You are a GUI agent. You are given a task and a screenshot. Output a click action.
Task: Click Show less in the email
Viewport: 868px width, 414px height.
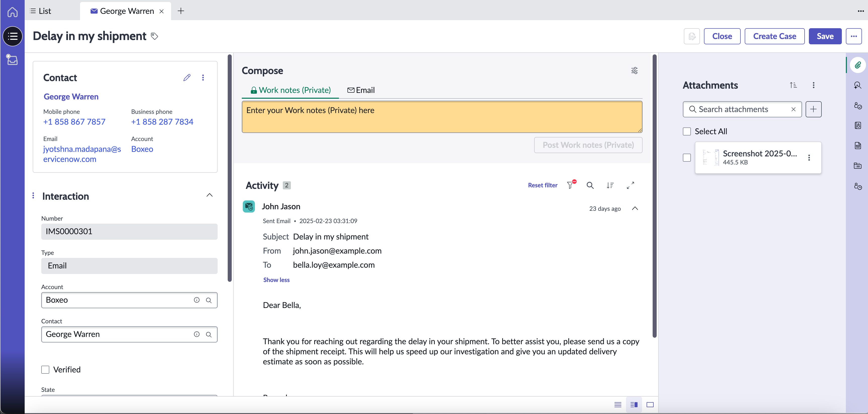pyautogui.click(x=276, y=280)
